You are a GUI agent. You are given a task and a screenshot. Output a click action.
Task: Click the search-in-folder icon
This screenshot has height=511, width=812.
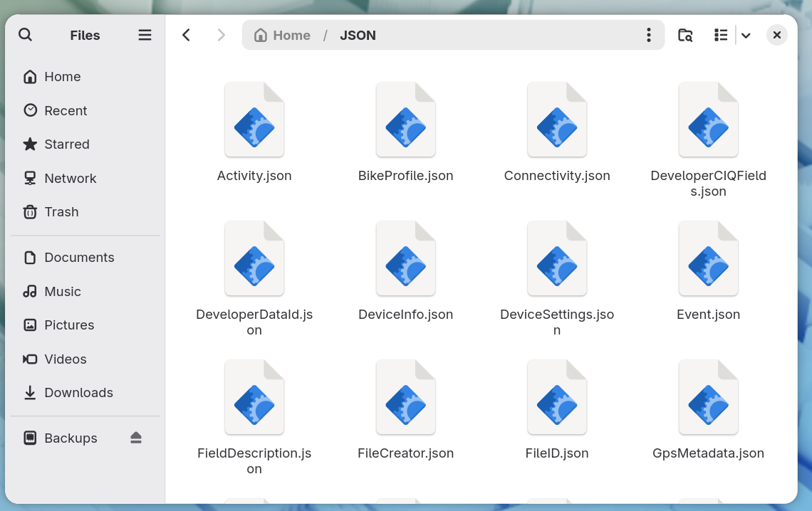click(x=685, y=35)
